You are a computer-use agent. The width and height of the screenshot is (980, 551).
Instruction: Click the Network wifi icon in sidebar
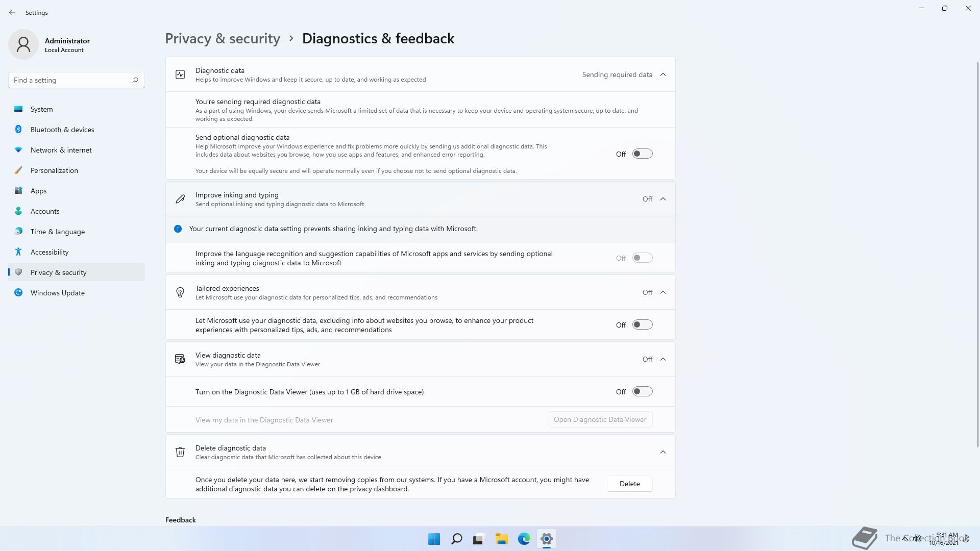click(x=18, y=149)
